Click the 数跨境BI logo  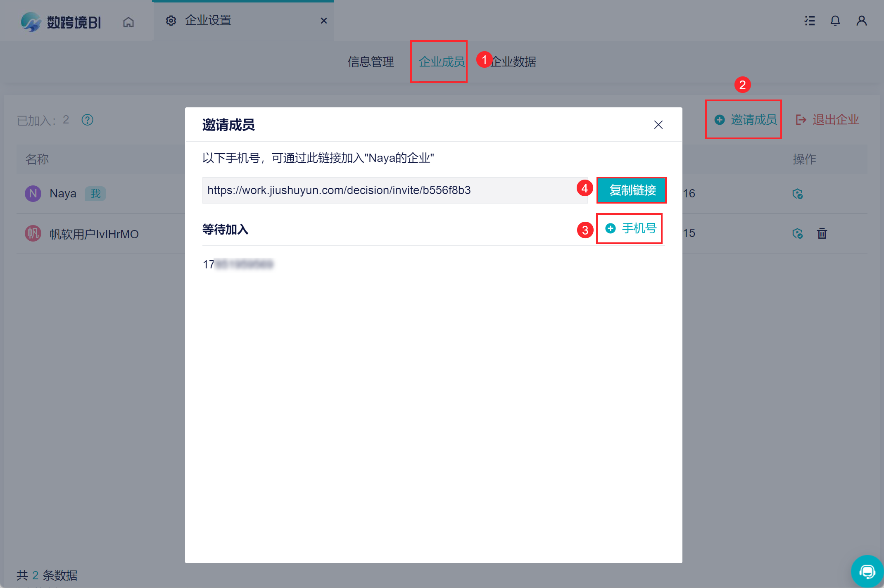click(x=61, y=21)
